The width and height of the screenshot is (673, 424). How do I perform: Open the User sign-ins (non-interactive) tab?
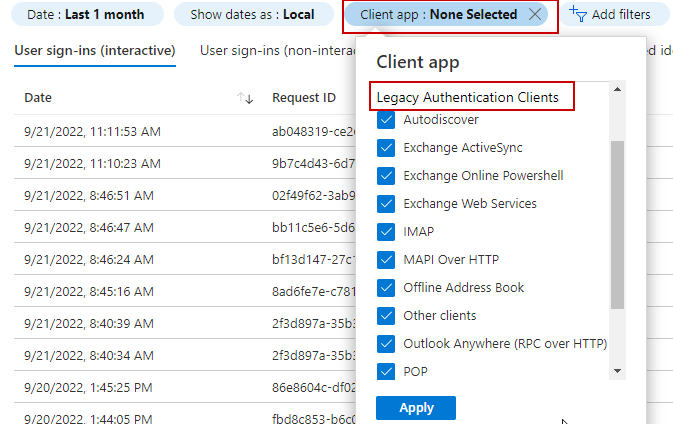tap(275, 51)
